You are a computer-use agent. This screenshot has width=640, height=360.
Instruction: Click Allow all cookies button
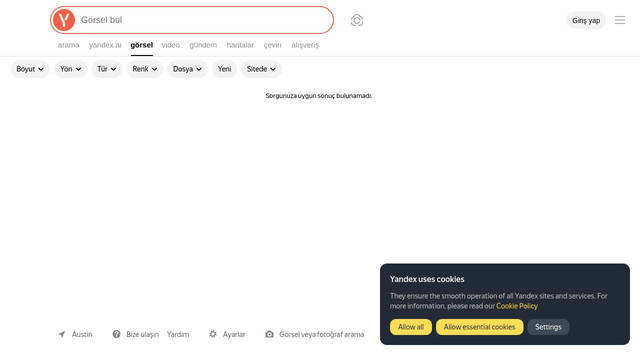(411, 327)
